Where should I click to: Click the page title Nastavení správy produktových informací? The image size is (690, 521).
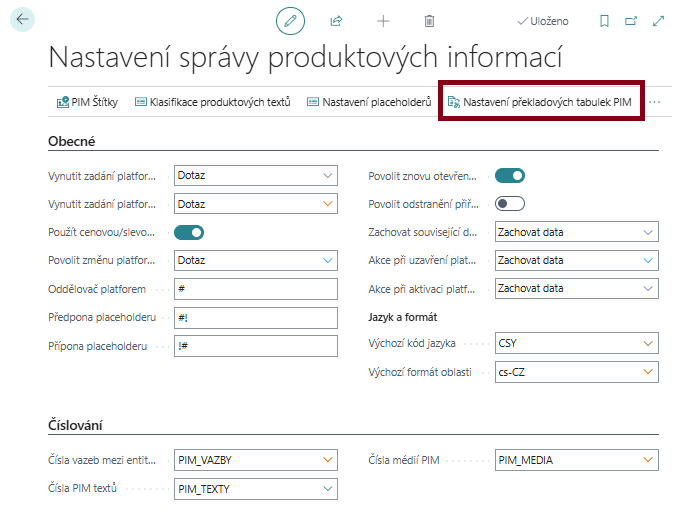coord(305,57)
